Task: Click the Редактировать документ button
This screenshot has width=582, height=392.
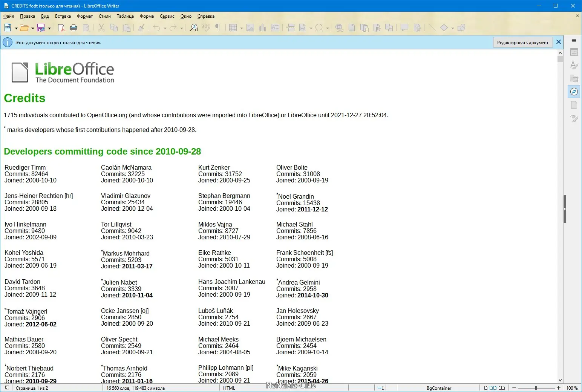Action: tap(522, 43)
